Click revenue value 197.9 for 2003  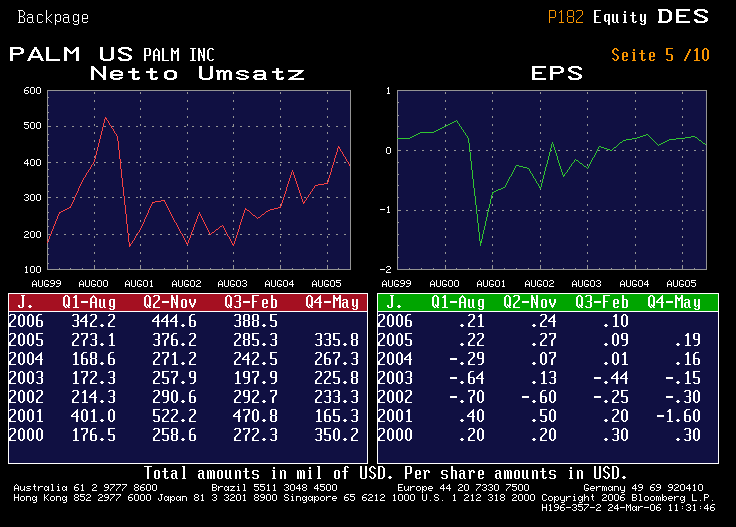(255, 378)
